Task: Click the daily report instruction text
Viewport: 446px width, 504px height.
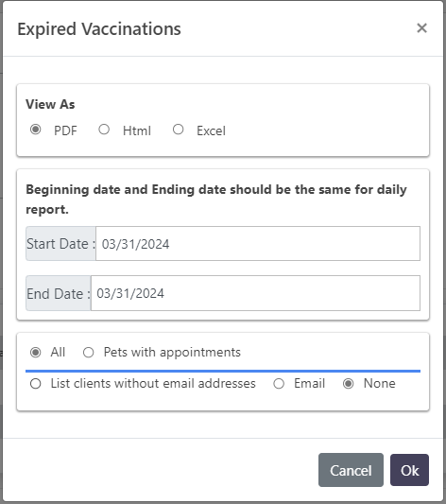Action: pyautogui.click(x=216, y=200)
